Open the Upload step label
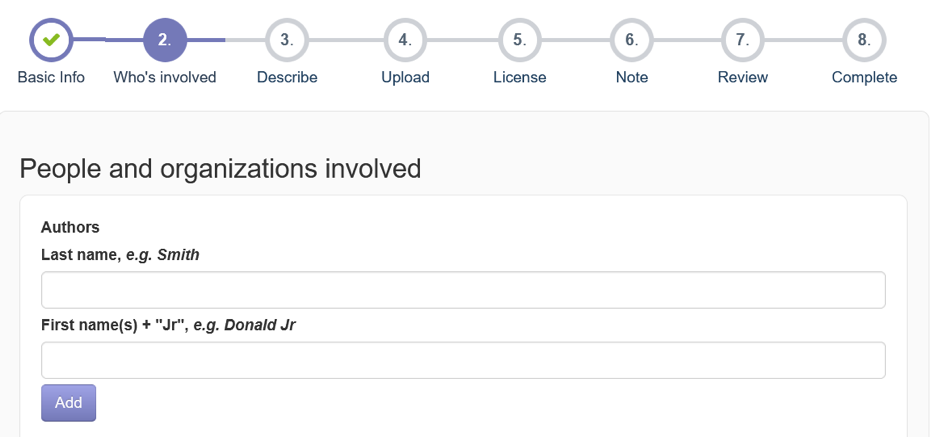Screen dimensions: 940x437 (405, 77)
